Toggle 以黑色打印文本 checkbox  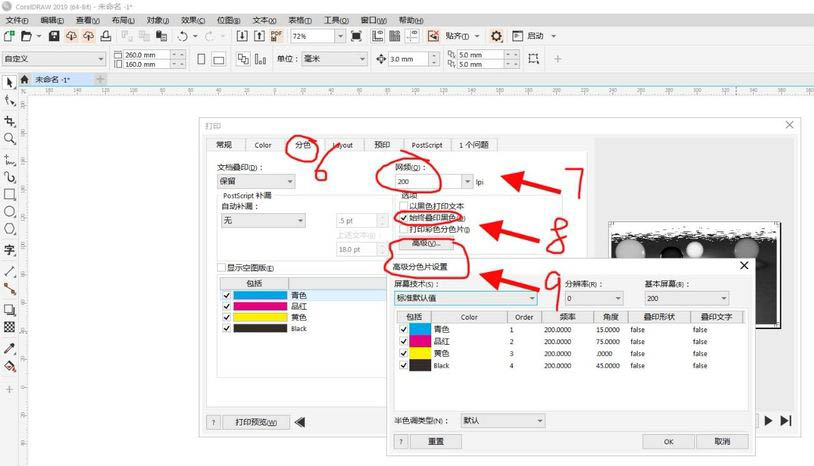(x=403, y=206)
